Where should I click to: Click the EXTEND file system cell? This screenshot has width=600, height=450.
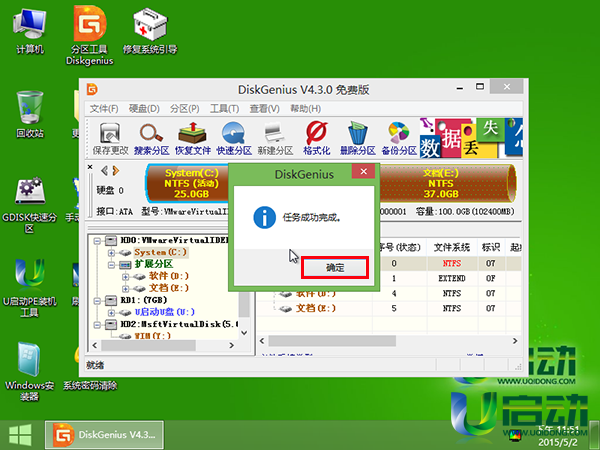pyautogui.click(x=452, y=278)
